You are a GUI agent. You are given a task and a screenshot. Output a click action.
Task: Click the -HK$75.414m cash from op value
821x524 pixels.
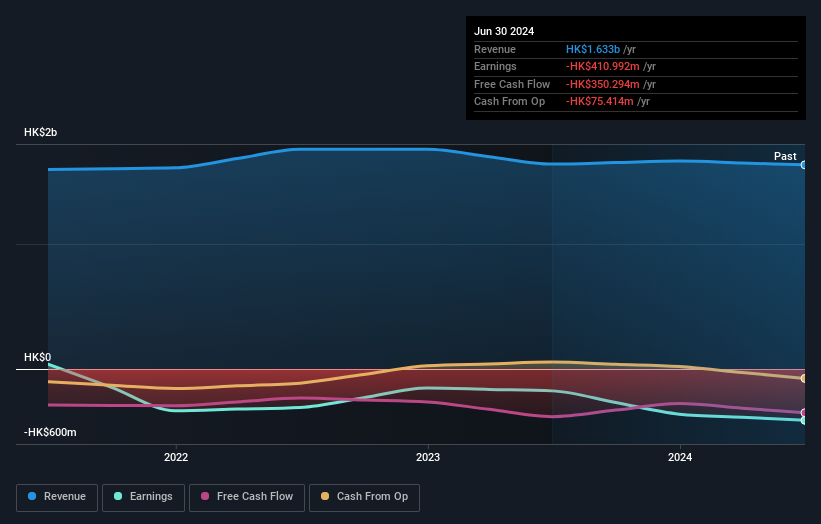coord(600,102)
